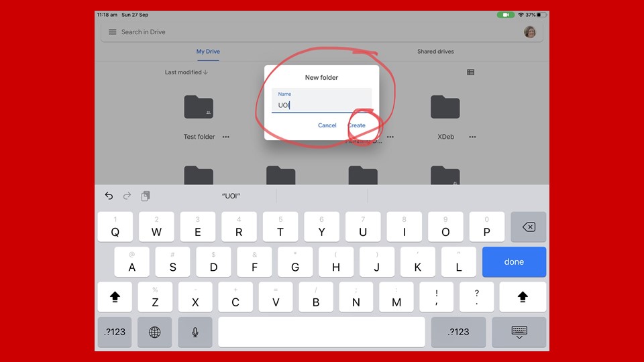
Task: Toggle the right shift key
Action: tap(523, 296)
